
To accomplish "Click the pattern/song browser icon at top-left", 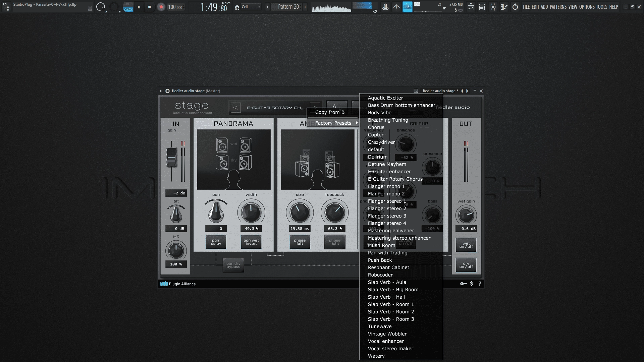I will point(6,7).
